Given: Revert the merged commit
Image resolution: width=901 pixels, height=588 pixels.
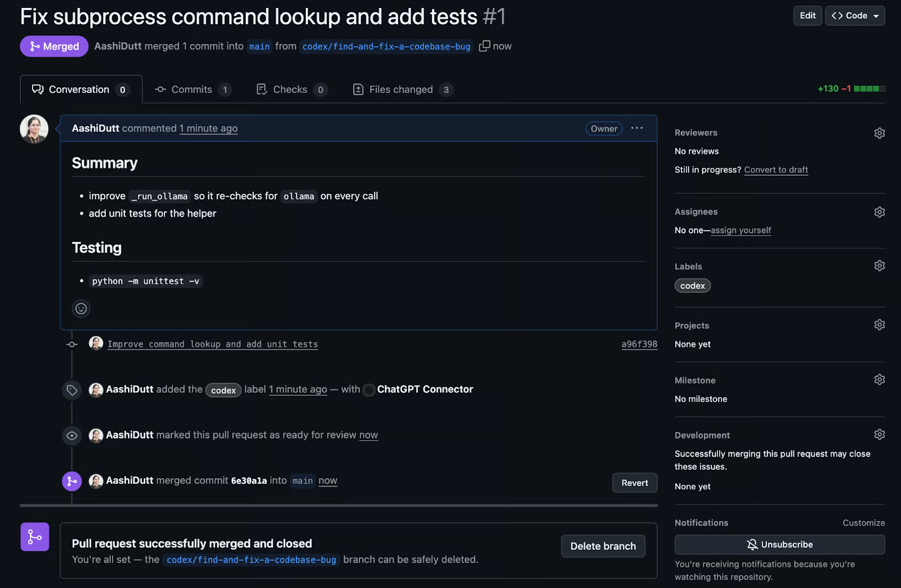Looking at the screenshot, I should 634,483.
